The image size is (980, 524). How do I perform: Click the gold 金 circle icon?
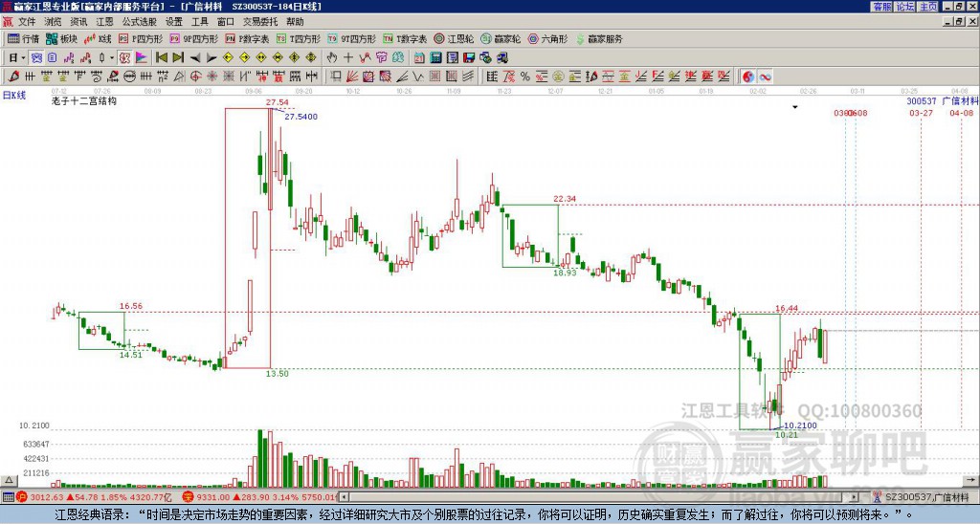coord(557,76)
